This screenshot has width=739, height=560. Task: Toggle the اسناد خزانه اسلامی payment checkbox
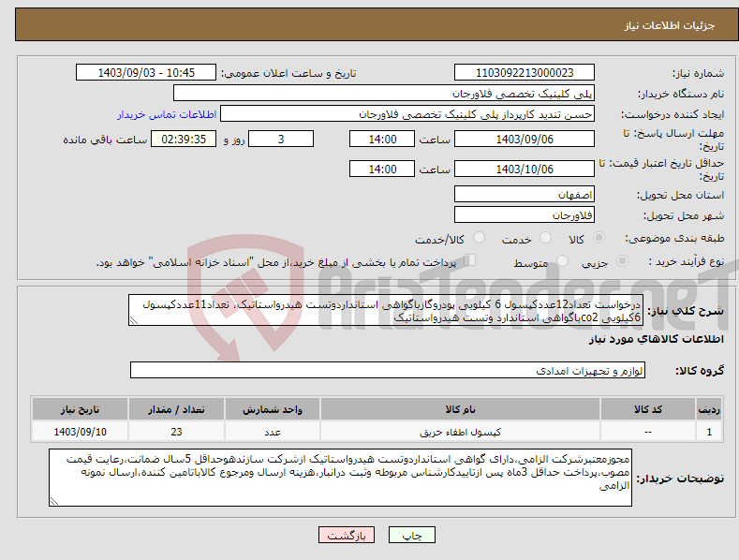point(470,259)
